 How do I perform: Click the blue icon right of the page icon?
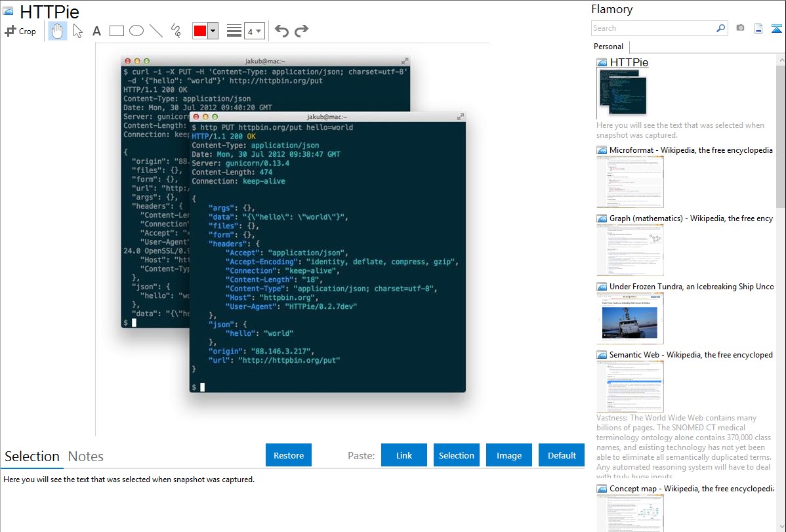click(776, 29)
